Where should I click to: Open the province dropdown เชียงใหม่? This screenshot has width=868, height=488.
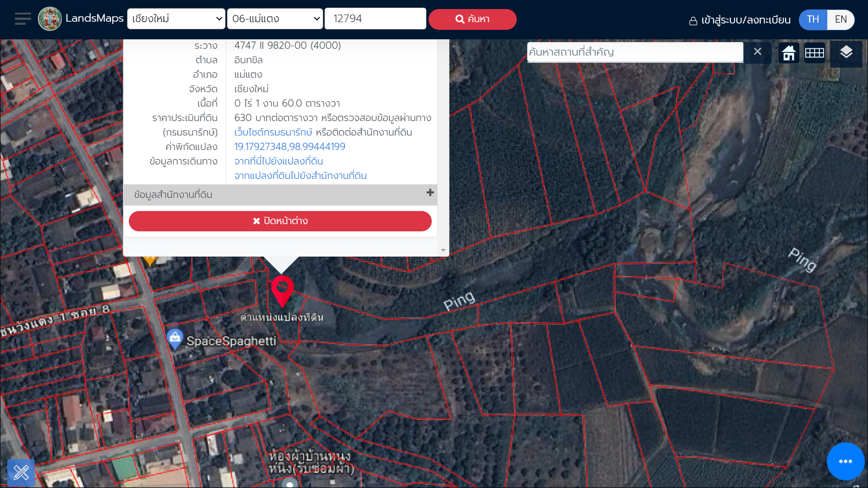pos(176,19)
